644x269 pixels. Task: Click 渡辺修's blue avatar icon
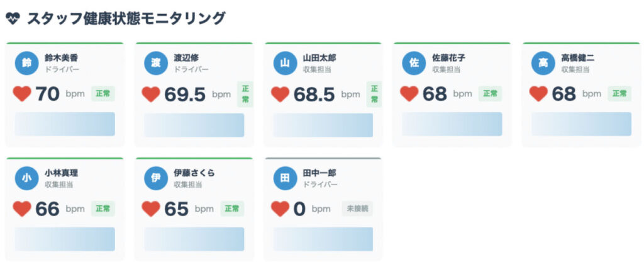coord(156,64)
